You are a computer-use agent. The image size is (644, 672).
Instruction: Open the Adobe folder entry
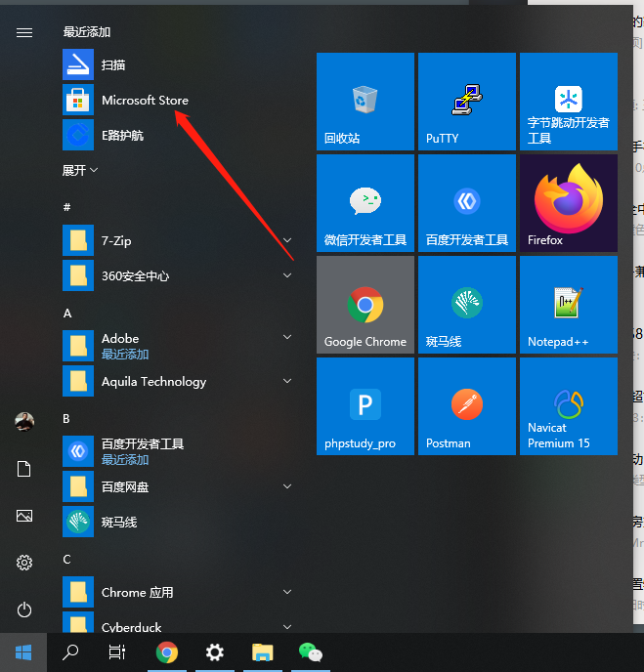(179, 346)
